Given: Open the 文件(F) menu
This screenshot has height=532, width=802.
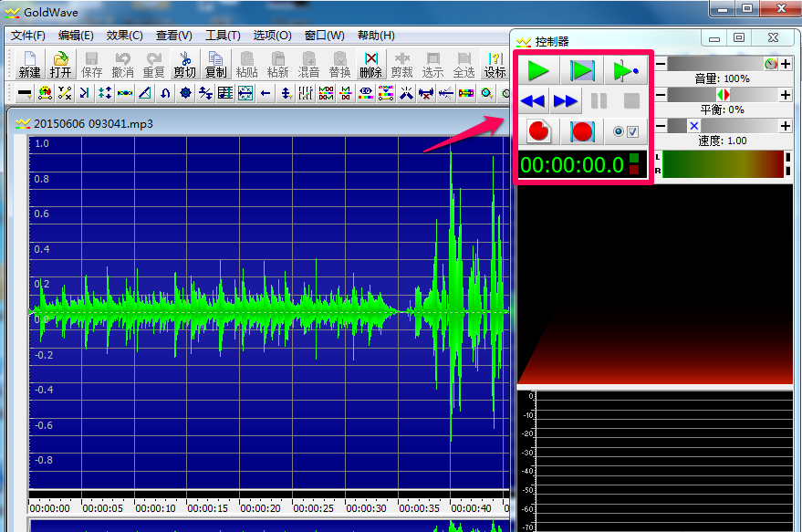Looking at the screenshot, I should pyautogui.click(x=28, y=36).
